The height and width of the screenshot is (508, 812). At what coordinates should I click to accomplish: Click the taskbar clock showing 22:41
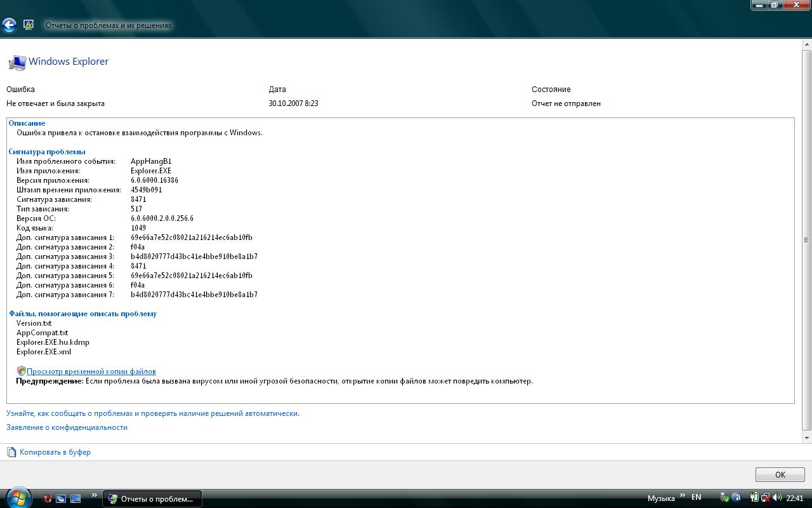(795, 498)
